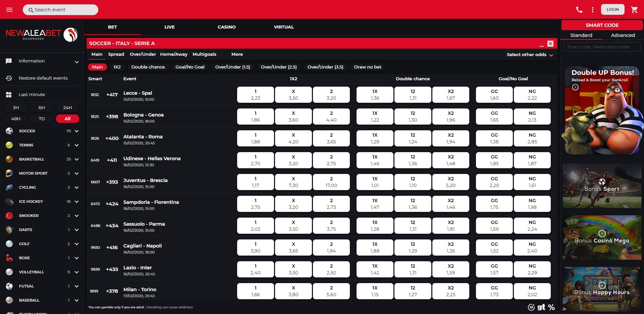644x314 pixels.
Task: Bet on Lecce home win 2,23
Action: point(256,95)
